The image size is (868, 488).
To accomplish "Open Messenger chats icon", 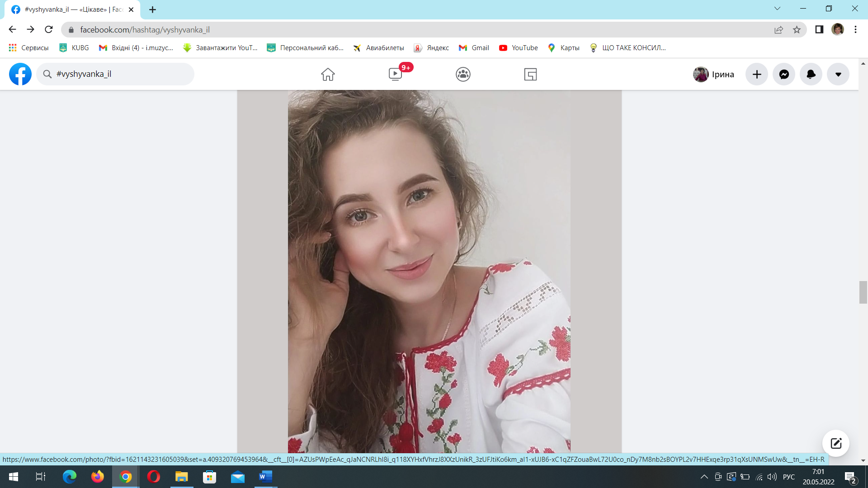I will [784, 74].
